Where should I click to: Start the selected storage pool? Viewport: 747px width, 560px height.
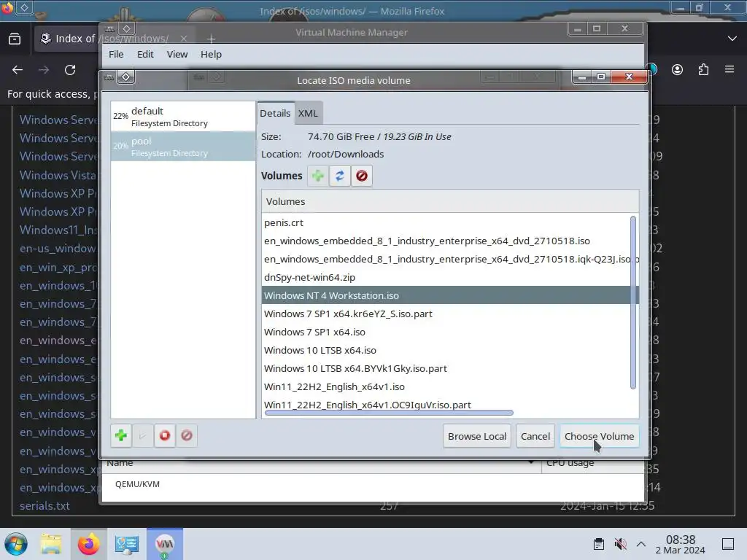(x=142, y=435)
